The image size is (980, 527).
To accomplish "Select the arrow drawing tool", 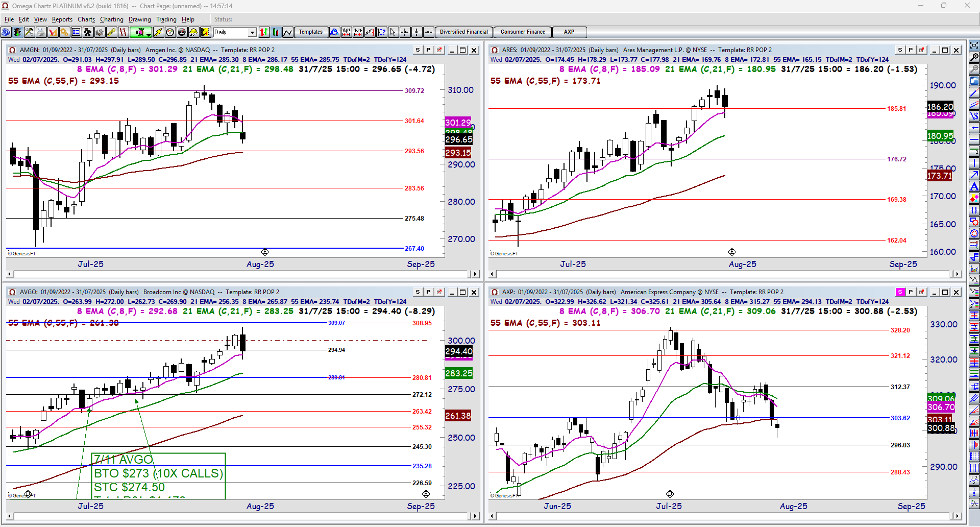I will pos(974,175).
